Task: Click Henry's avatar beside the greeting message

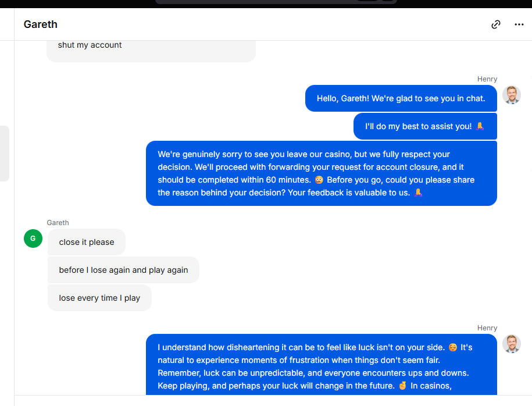Action: (x=512, y=95)
